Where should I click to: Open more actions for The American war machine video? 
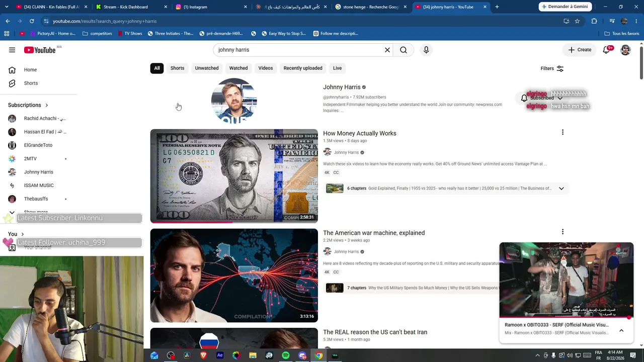click(x=562, y=232)
